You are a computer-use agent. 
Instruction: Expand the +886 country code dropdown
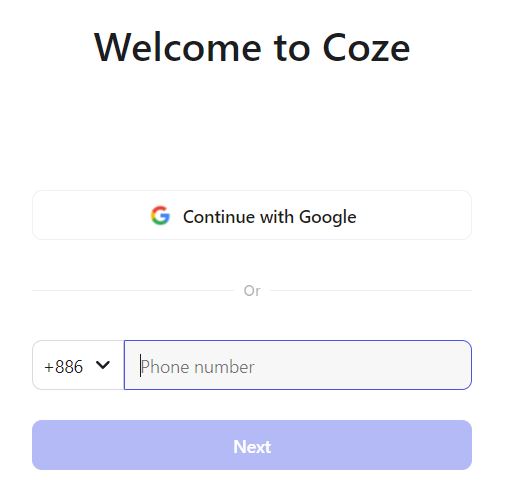(x=78, y=365)
